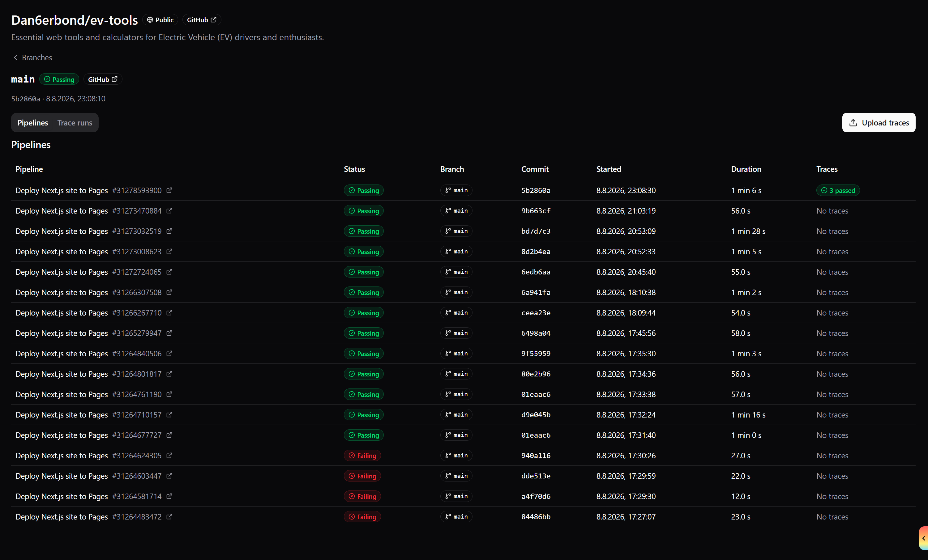Open pipeline number #31264624305
The width and height of the screenshot is (928, 560).
137,455
